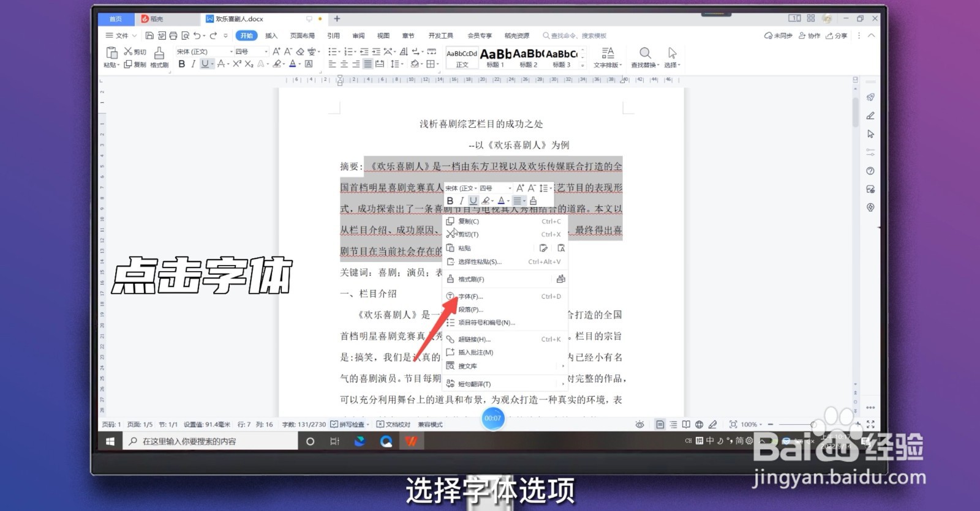The height and width of the screenshot is (511, 980).
Task: Clear formatting with the eraser icon
Action: point(300,51)
